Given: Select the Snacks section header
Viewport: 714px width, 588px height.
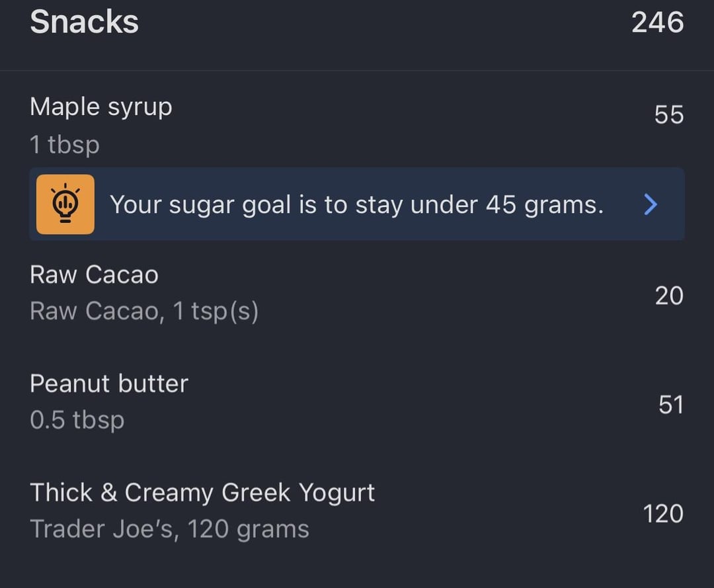Looking at the screenshot, I should pyautogui.click(x=84, y=22).
